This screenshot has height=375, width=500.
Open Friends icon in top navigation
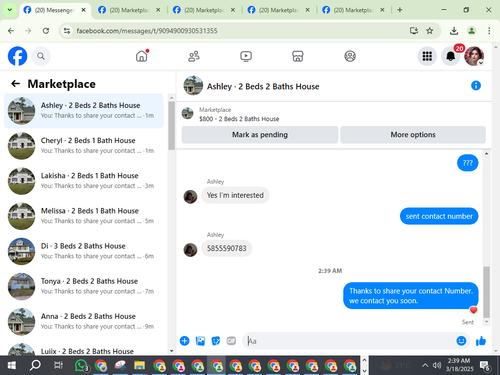[194, 56]
